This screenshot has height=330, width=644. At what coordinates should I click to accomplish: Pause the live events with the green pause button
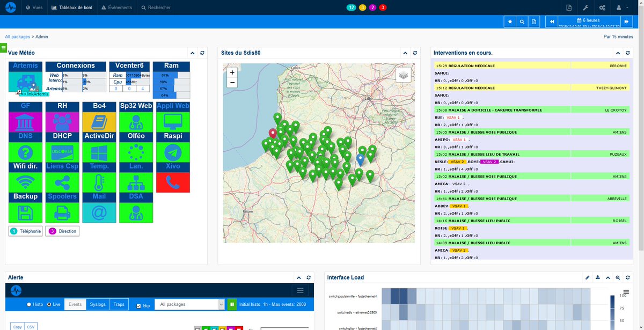pos(231,304)
